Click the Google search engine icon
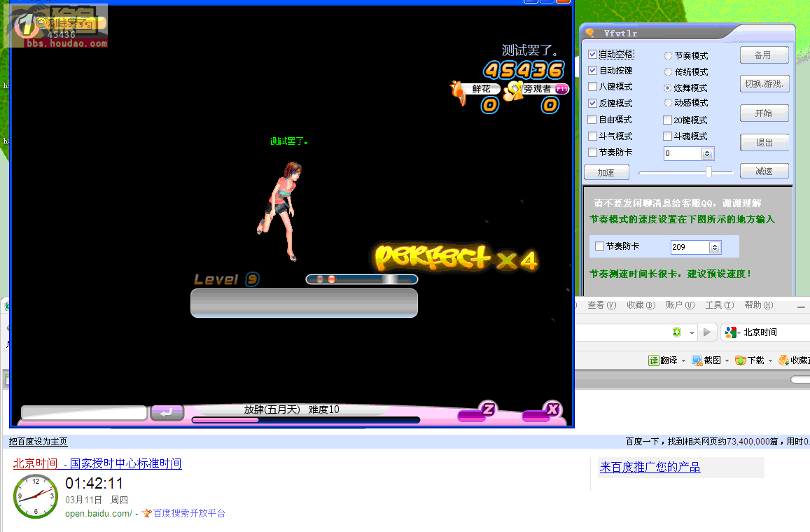 730,332
